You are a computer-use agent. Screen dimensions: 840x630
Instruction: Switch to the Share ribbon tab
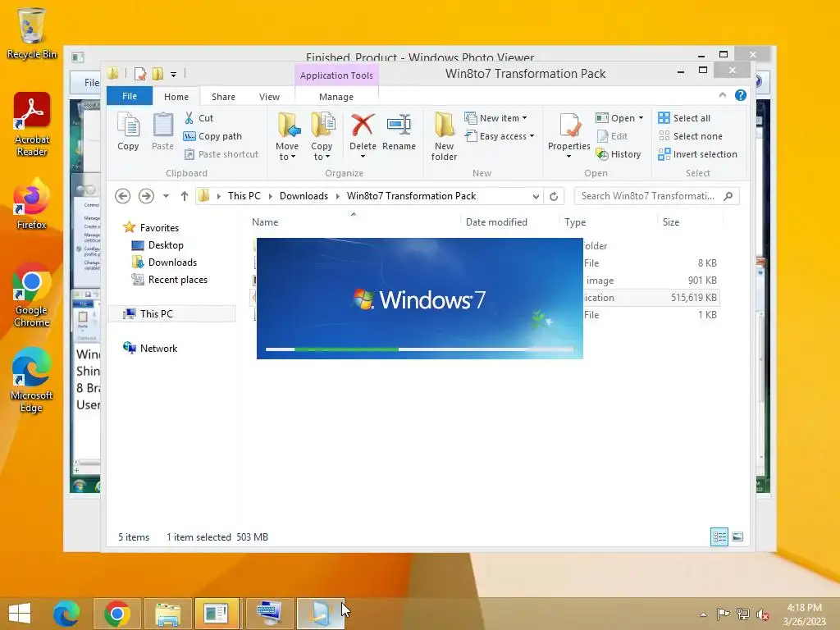223,97
